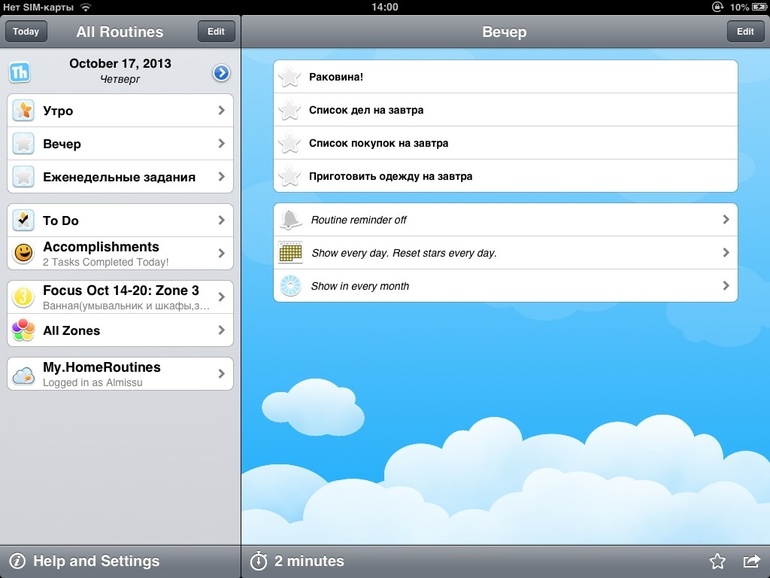Click the Раковина! task text

click(336, 77)
